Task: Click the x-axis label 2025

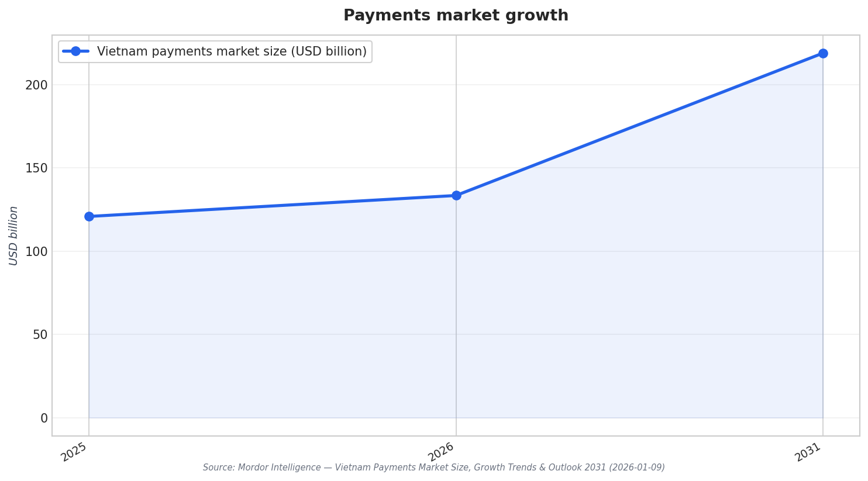Action: 74,452
